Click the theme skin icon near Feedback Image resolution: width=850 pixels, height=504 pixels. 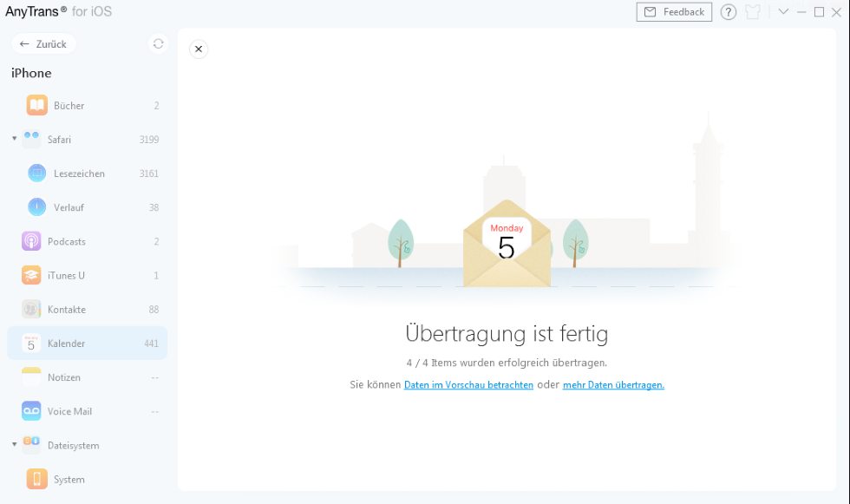(x=752, y=12)
